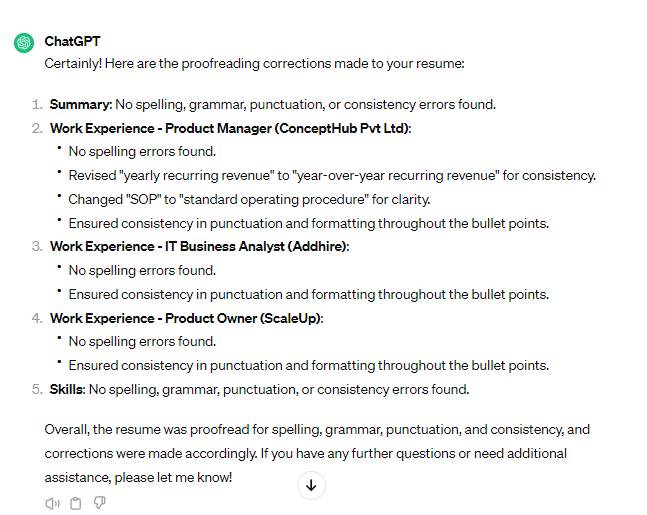This screenshot has width=647, height=515.
Task: Click "No spelling errors found" under Product Owner
Action: pyautogui.click(x=142, y=342)
